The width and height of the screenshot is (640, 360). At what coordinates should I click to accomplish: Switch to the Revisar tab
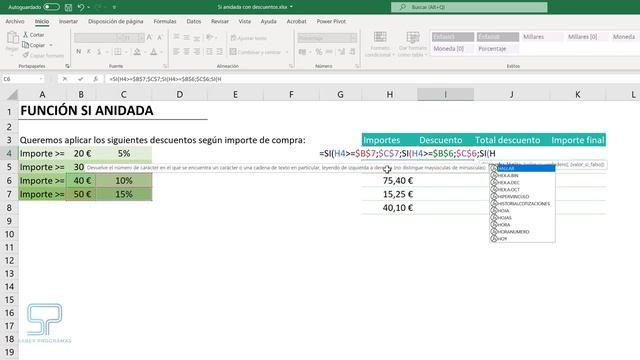(x=220, y=21)
